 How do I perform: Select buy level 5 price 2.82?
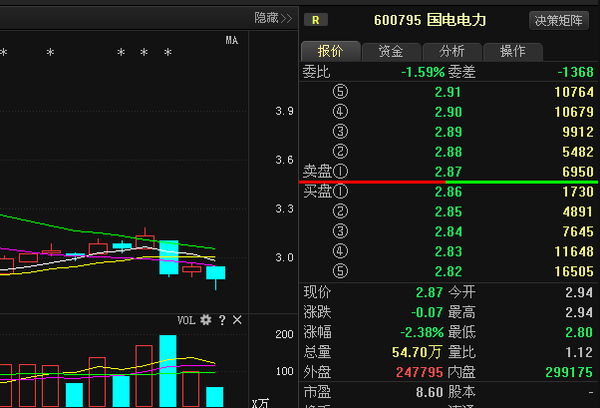coord(448,271)
